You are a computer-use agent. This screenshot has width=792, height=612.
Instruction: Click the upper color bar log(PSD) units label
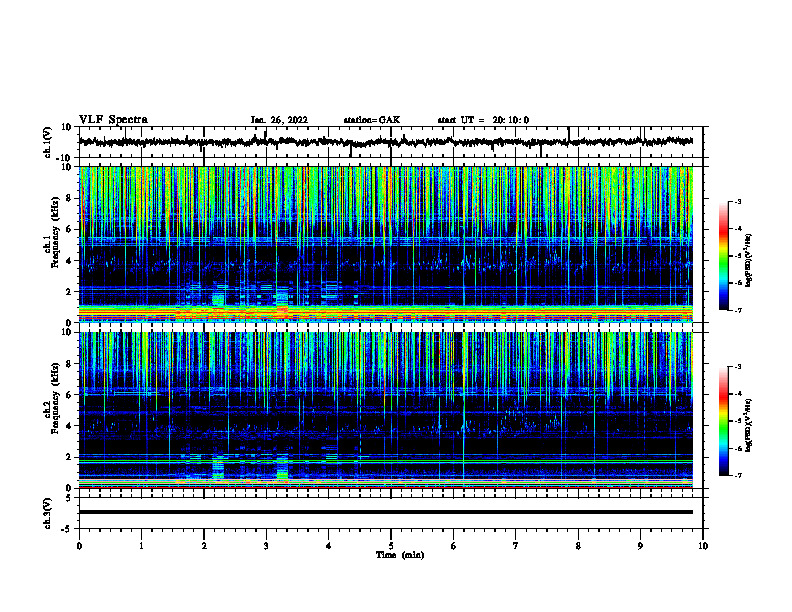click(x=749, y=260)
